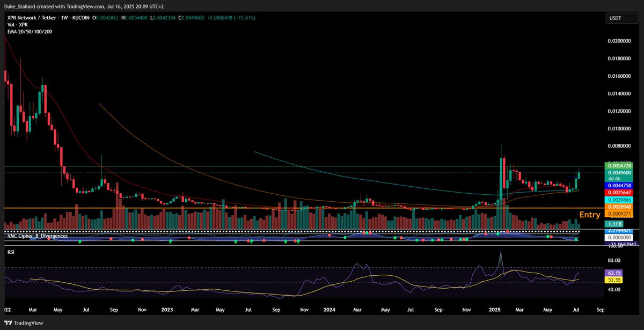Click the high value H0.0054400 in legend
644x330 pixels.
(x=135, y=17)
